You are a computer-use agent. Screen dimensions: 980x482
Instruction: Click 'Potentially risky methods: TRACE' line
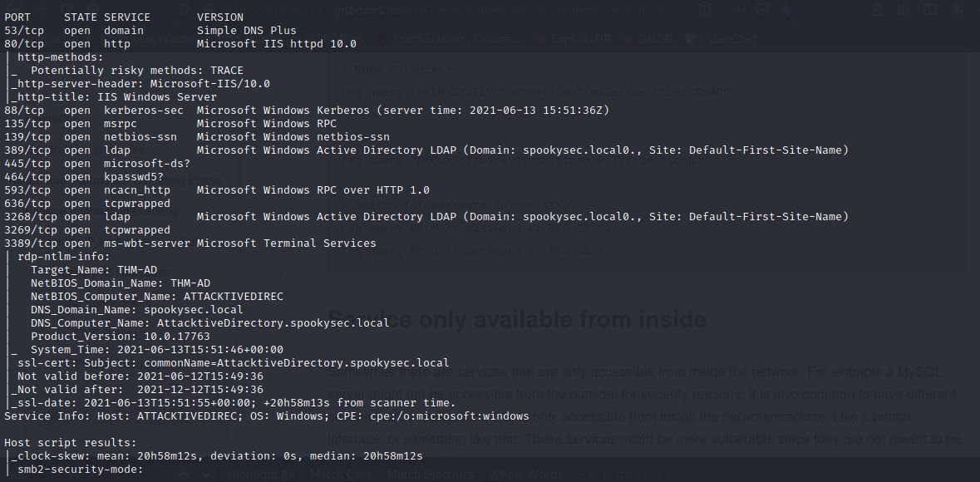[x=137, y=71]
